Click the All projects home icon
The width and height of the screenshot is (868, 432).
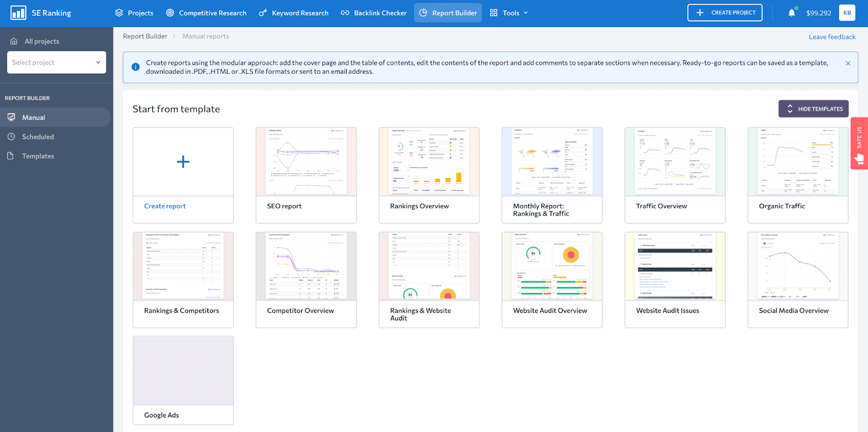click(14, 41)
